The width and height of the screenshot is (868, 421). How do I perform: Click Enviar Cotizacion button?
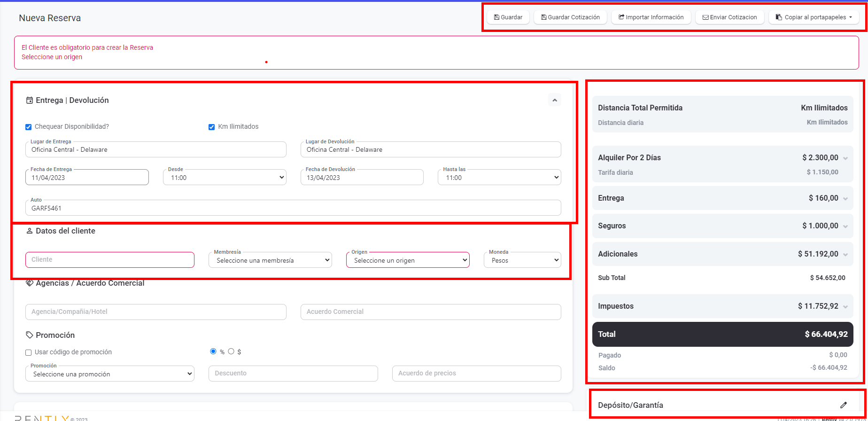729,17
